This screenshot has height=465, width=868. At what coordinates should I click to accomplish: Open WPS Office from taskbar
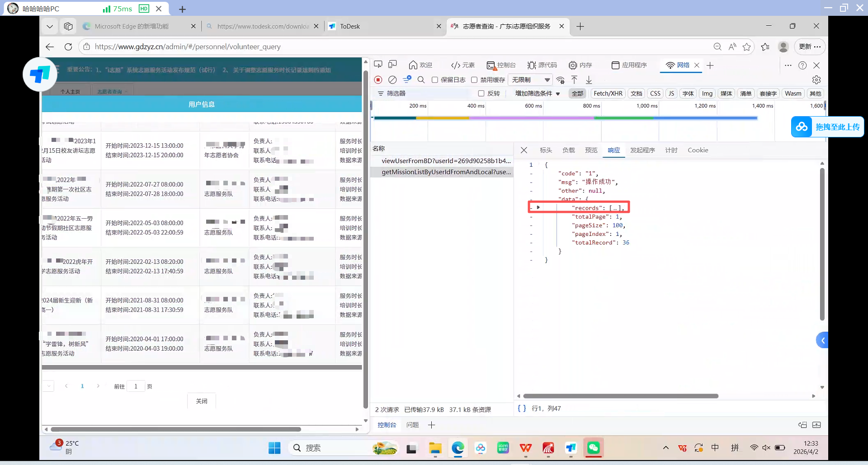(x=525, y=448)
